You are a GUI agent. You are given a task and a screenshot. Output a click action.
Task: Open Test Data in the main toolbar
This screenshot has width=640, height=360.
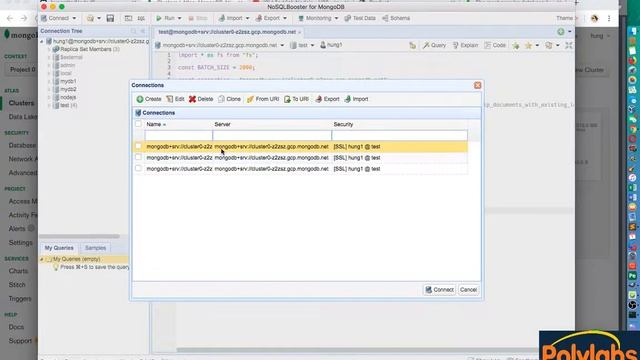click(360, 18)
